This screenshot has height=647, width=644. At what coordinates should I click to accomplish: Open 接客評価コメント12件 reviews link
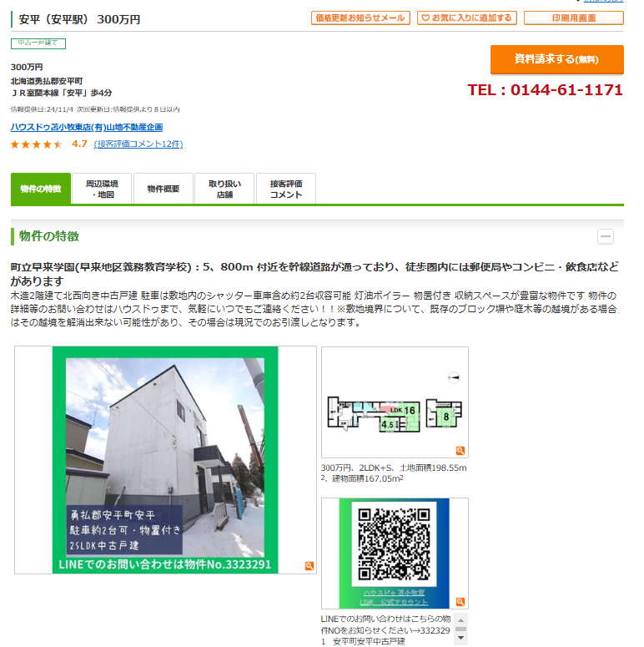coord(138,144)
